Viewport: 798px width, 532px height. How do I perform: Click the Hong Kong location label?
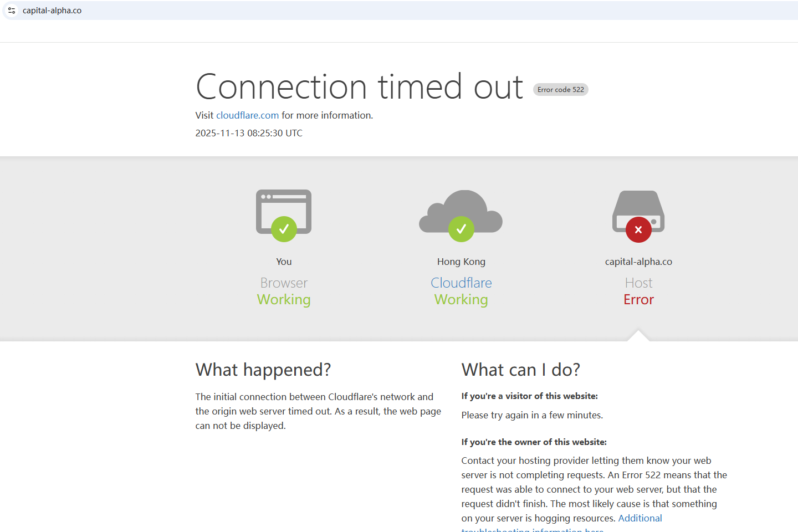click(461, 262)
